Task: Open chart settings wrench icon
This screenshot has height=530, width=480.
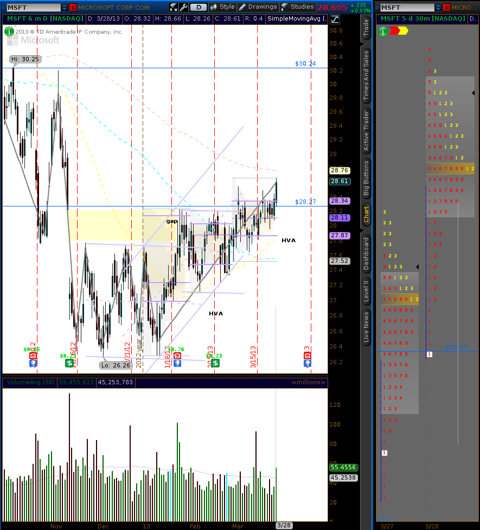Action: click(x=183, y=7)
